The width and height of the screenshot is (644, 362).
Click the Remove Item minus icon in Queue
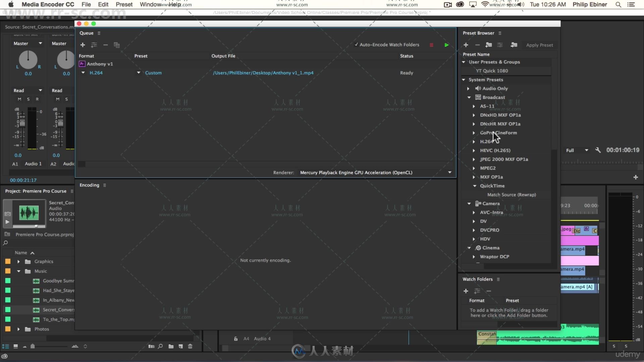105,45
